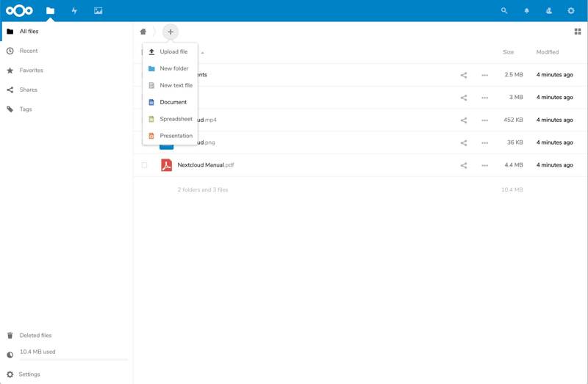
Task: Click the plus new-item button
Action: tap(171, 32)
